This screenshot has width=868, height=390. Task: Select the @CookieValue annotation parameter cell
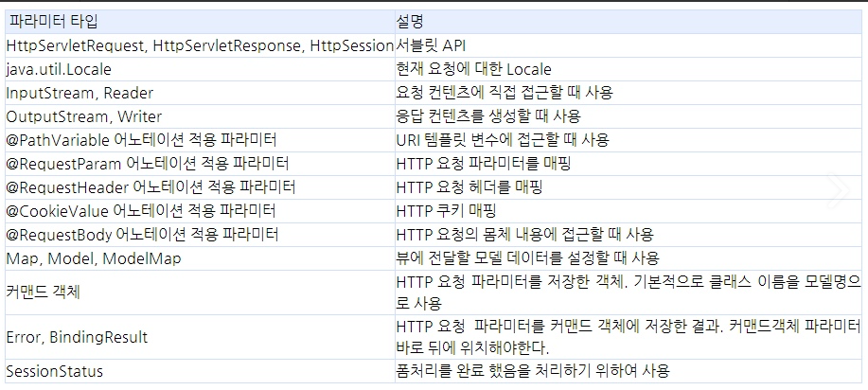(200, 210)
